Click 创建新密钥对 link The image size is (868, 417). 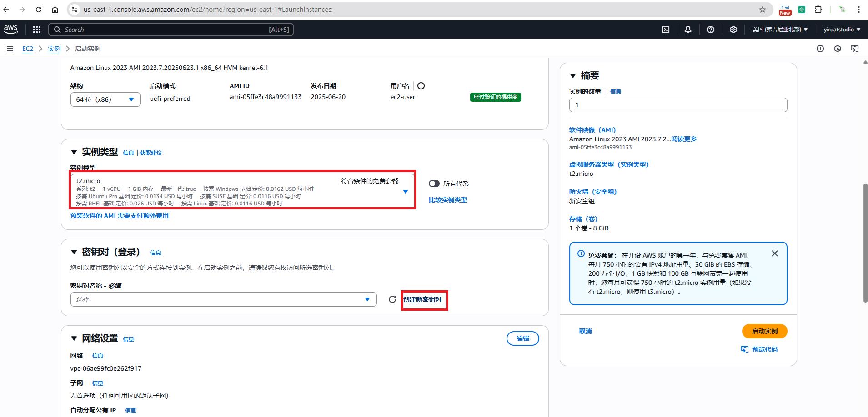(422, 299)
